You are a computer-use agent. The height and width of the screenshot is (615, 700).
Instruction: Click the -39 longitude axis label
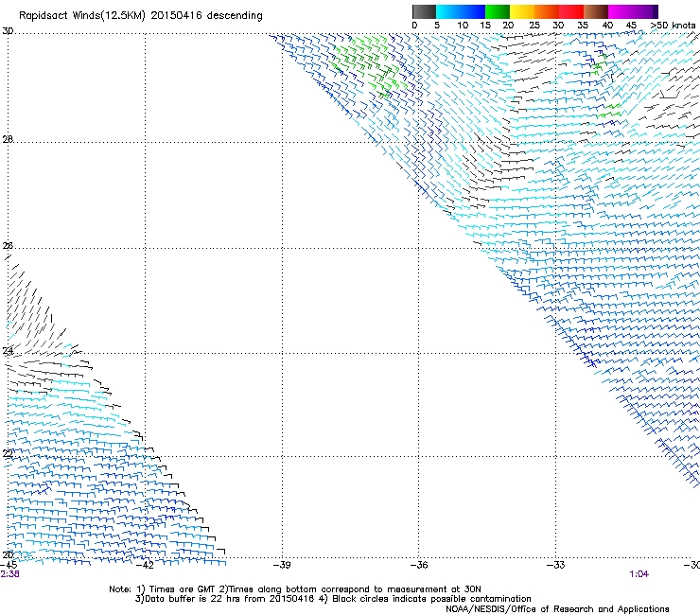point(282,565)
